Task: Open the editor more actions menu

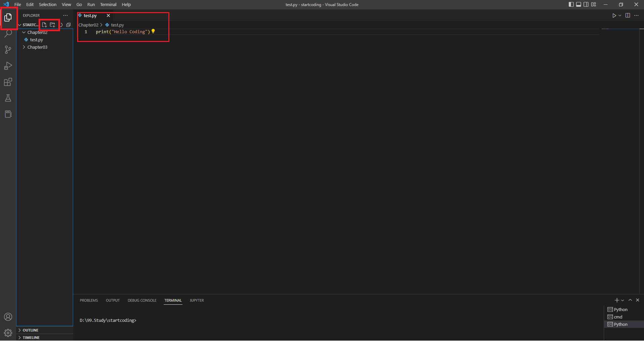Action: tap(636, 15)
